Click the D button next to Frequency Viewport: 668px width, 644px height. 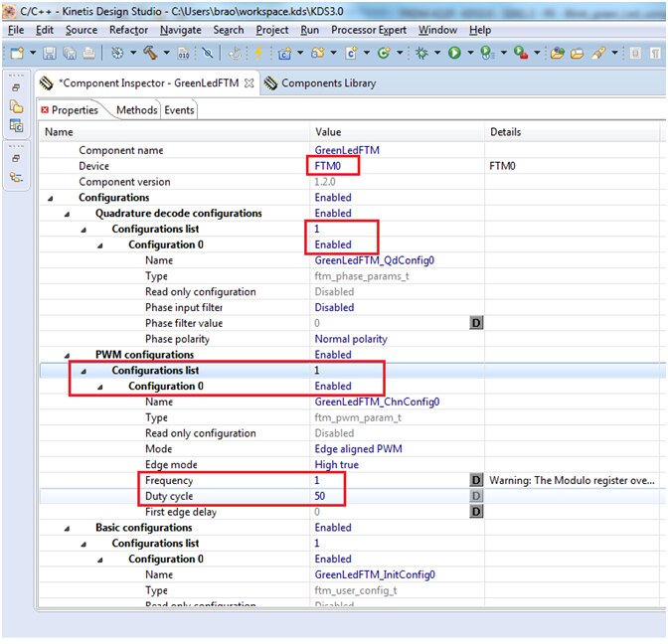coord(476,480)
